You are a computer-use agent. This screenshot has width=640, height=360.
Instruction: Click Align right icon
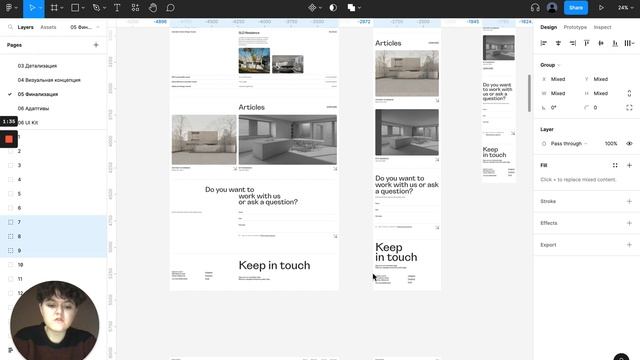pos(573,43)
